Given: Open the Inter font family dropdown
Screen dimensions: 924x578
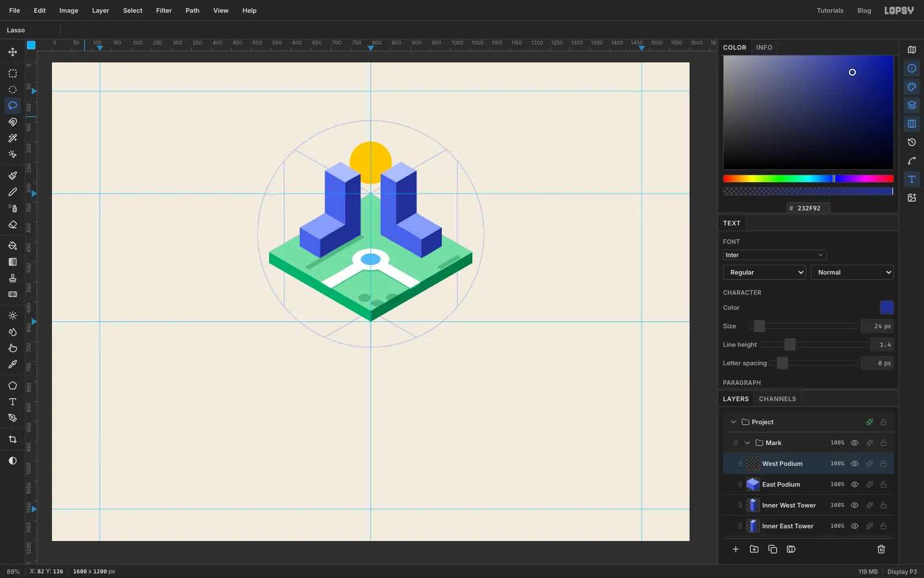Looking at the screenshot, I should 774,255.
